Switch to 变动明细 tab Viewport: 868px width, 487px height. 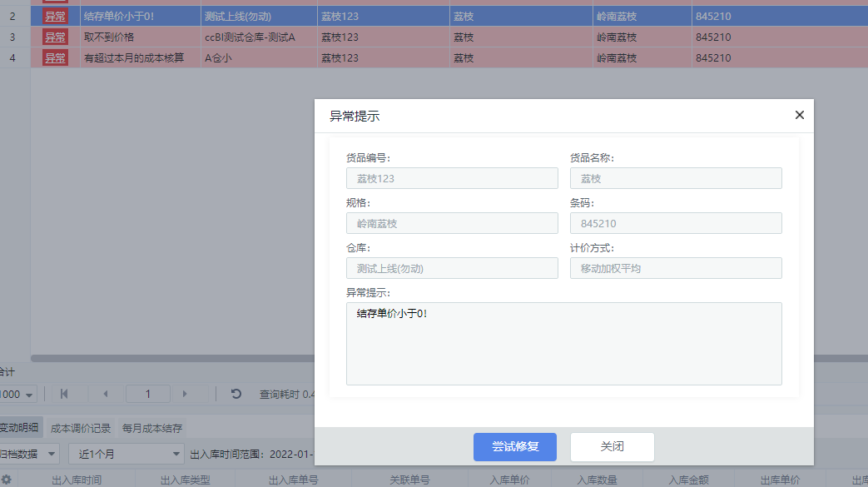(x=20, y=428)
